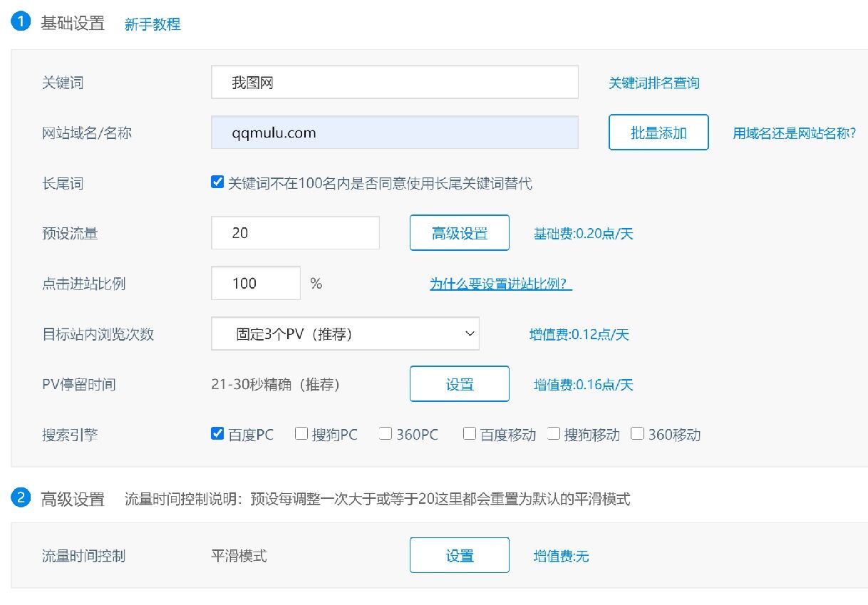Viewport: 868px width, 605px height.
Task: Click 设置 button for PV停留时间
Action: [x=459, y=384]
